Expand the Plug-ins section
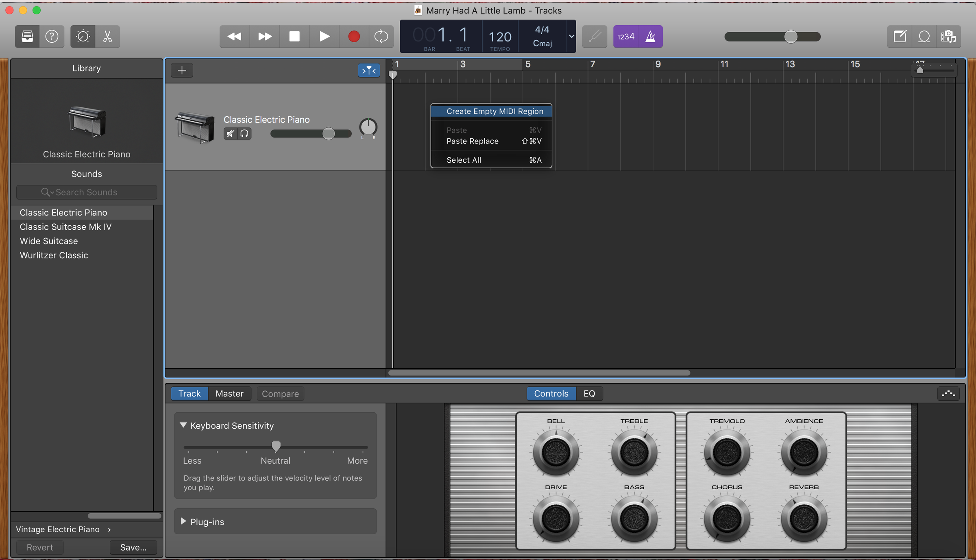 click(x=183, y=521)
